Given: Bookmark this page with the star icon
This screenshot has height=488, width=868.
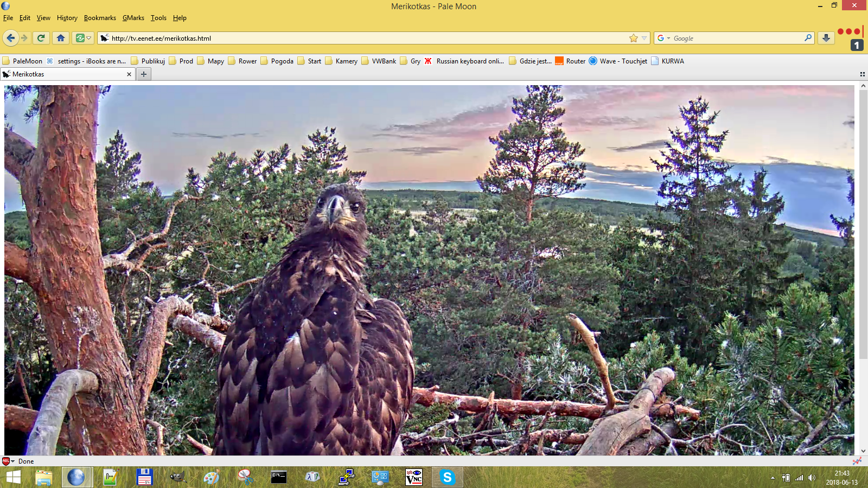Looking at the screenshot, I should point(634,38).
